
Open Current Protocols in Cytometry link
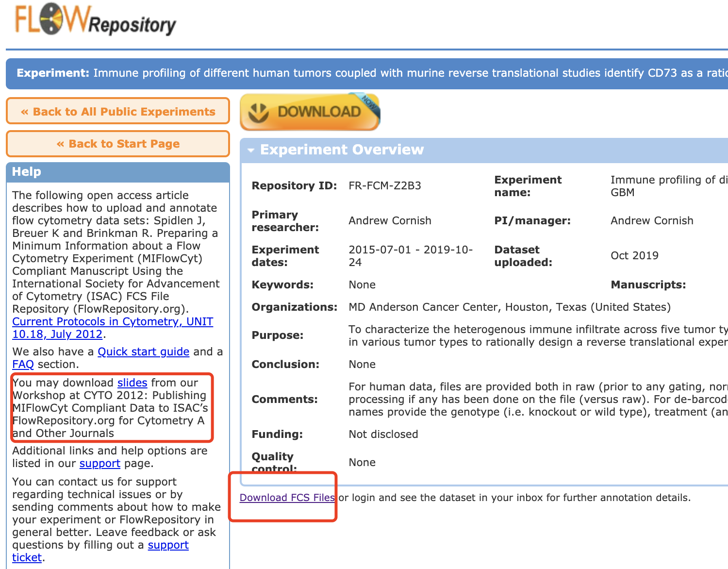pyautogui.click(x=113, y=328)
